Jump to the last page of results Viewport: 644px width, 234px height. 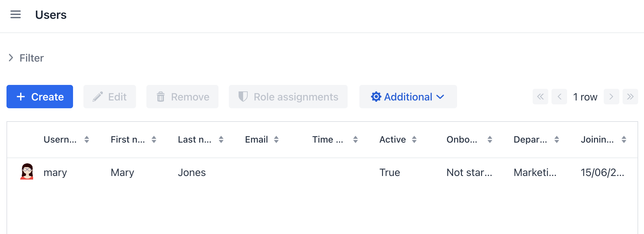pos(630,97)
